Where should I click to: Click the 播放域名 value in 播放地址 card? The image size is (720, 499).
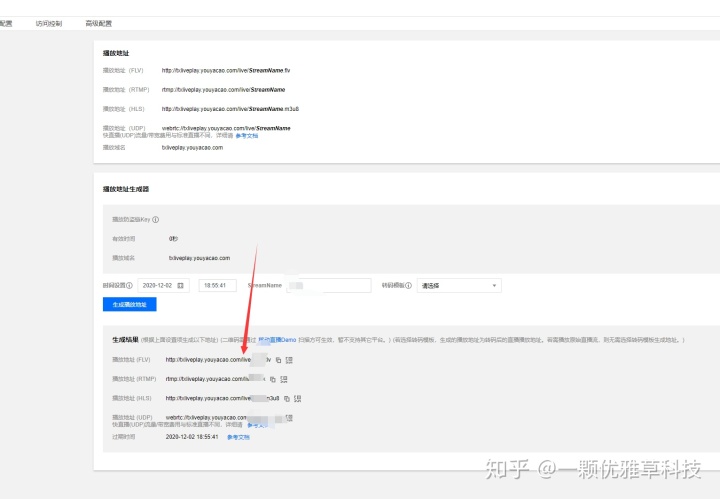click(192, 148)
